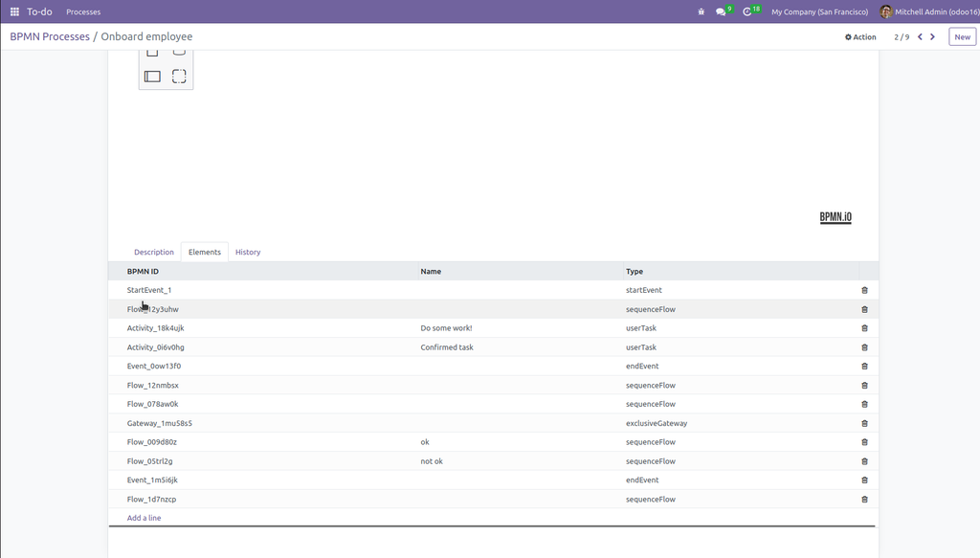The image size is (980, 558).
Task: Switch to the Description tab
Action: 154,252
